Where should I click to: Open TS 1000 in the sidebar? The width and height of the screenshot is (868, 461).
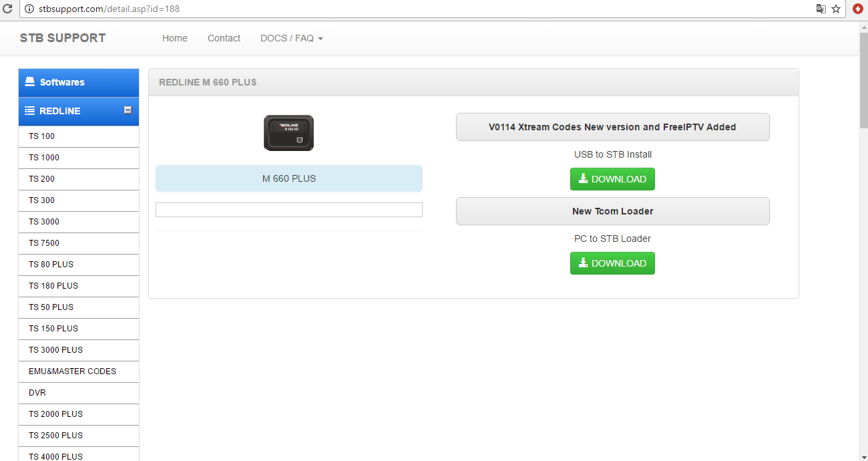[79, 158]
